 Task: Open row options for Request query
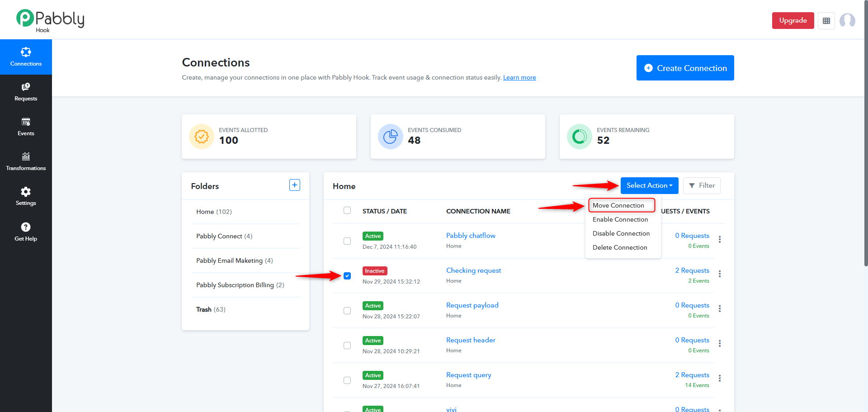pyautogui.click(x=720, y=379)
